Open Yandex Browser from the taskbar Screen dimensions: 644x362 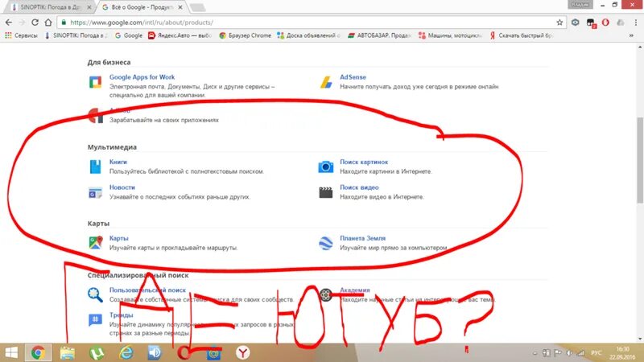[x=243, y=353]
